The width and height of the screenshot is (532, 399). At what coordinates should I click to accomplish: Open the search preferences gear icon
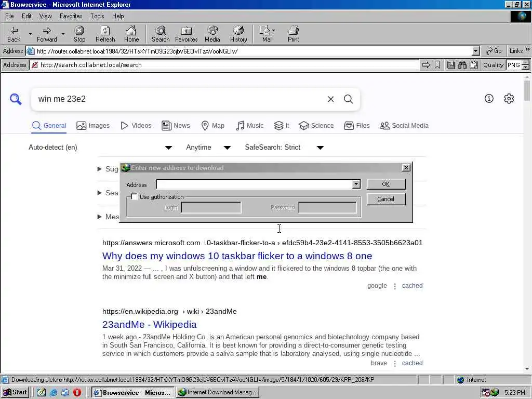[x=509, y=98]
